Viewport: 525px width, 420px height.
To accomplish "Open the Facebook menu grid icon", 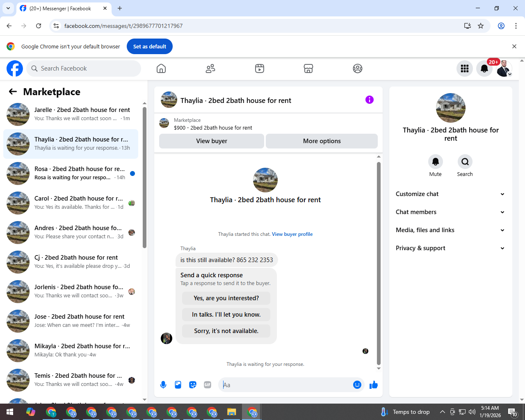I will [465, 68].
